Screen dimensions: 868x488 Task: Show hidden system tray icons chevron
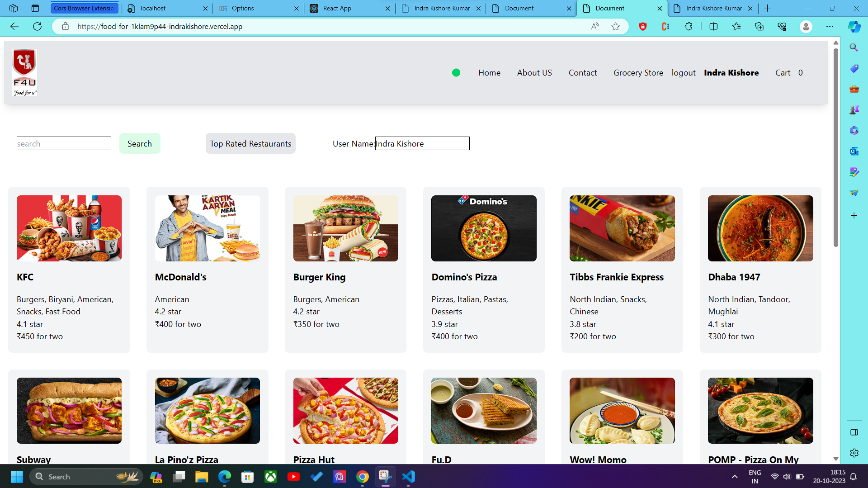tap(735, 477)
